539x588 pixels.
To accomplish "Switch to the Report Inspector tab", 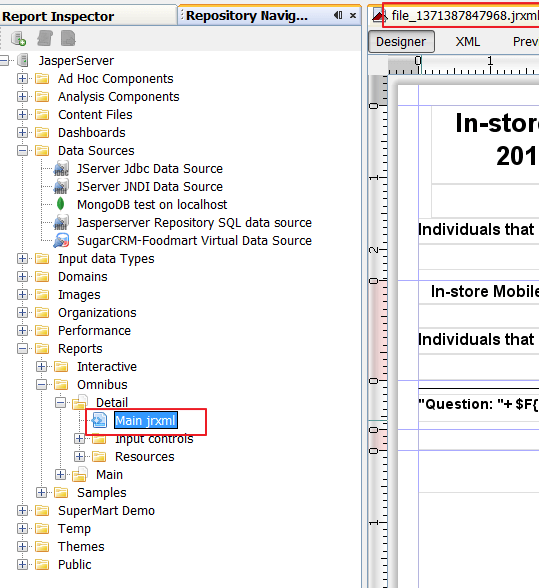I will coord(58,16).
